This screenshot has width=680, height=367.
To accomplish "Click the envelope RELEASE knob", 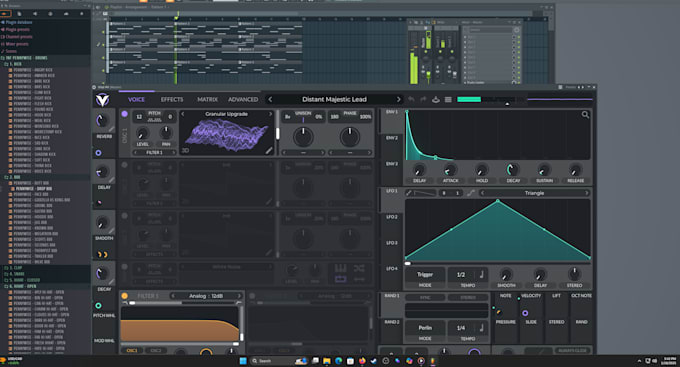I will 575,170.
